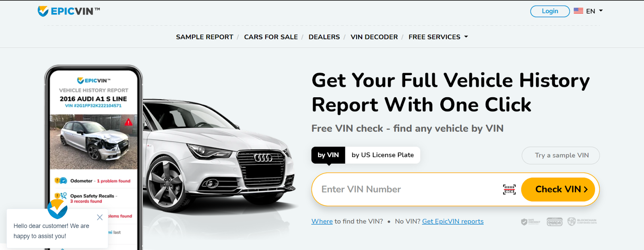The height and width of the screenshot is (250, 644).
Task: Click the Login button
Action: (x=550, y=11)
